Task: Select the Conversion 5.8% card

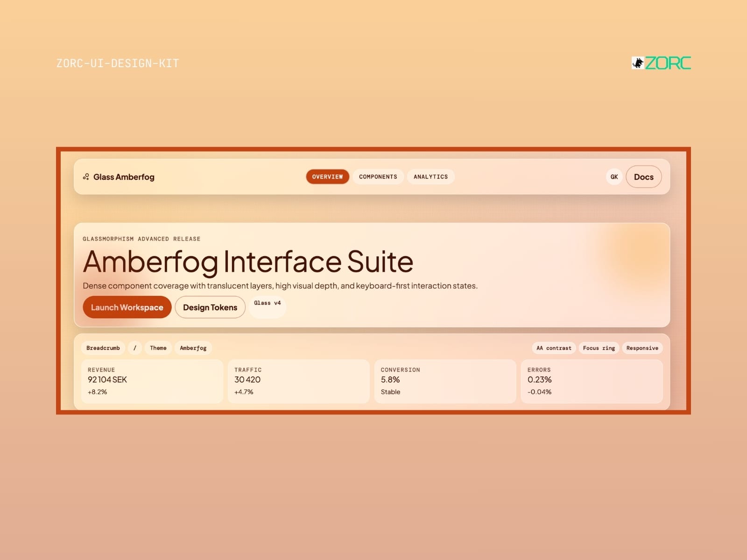Action: [445, 381]
